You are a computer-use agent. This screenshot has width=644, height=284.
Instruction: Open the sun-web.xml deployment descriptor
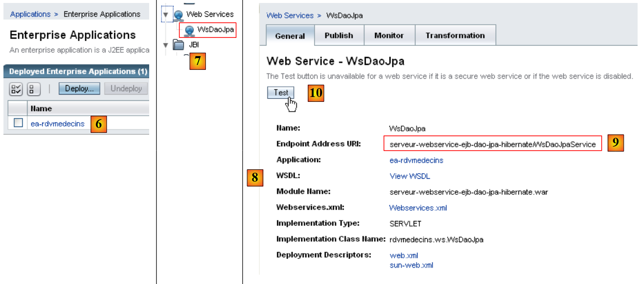[411, 265]
